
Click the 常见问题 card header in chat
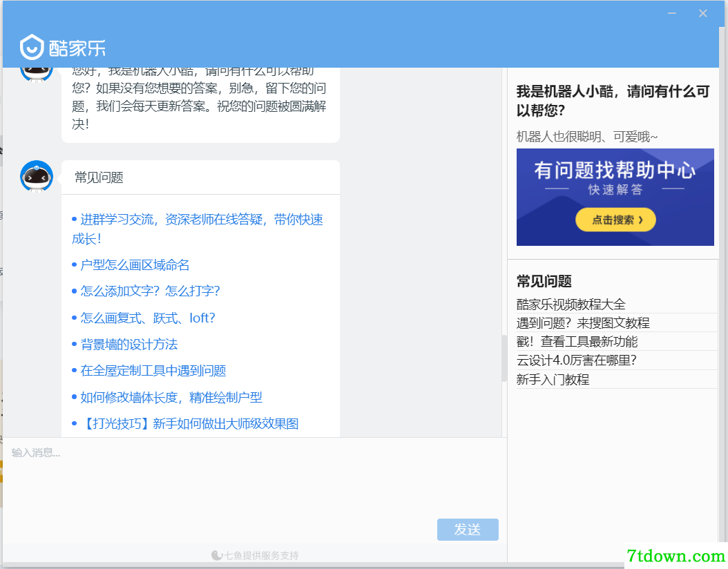[200, 177]
